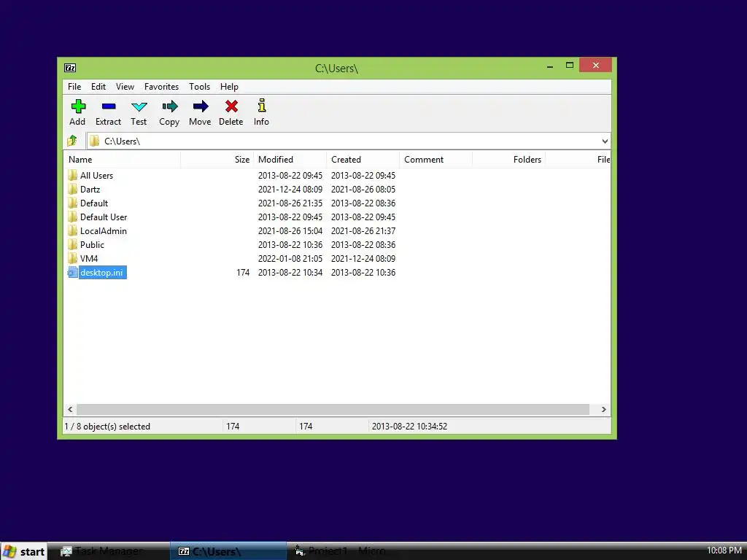The image size is (747, 560).
Task: Click the horizontal scrollbar thumb
Action: tap(333, 410)
